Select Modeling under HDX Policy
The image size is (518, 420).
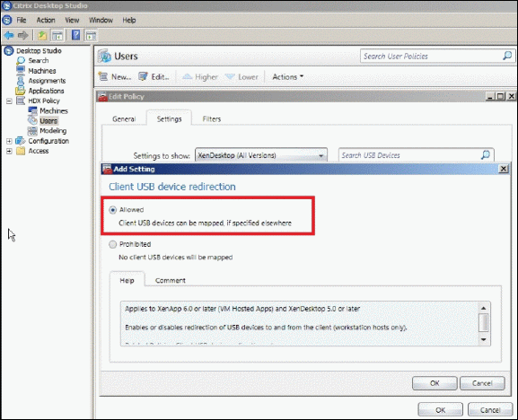[53, 131]
